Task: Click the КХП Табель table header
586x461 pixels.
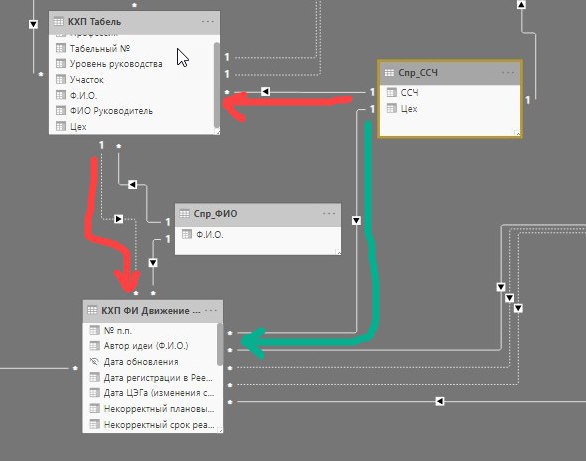Action: (x=135, y=22)
